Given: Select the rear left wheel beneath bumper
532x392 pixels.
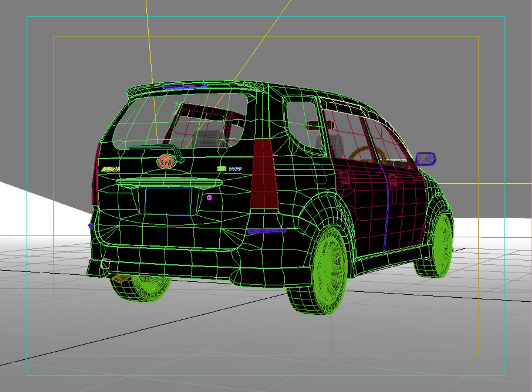Looking at the screenshot, I should 142,288.
